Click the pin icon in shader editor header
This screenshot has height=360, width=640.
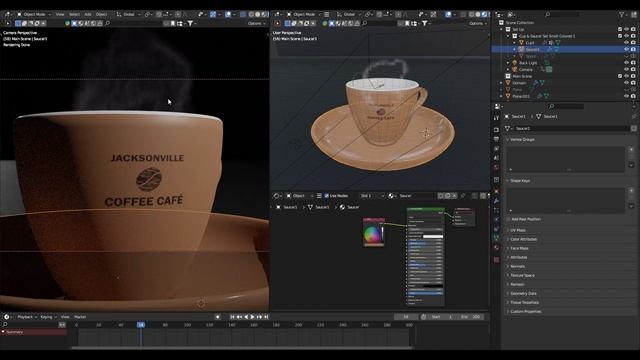pos(463,196)
